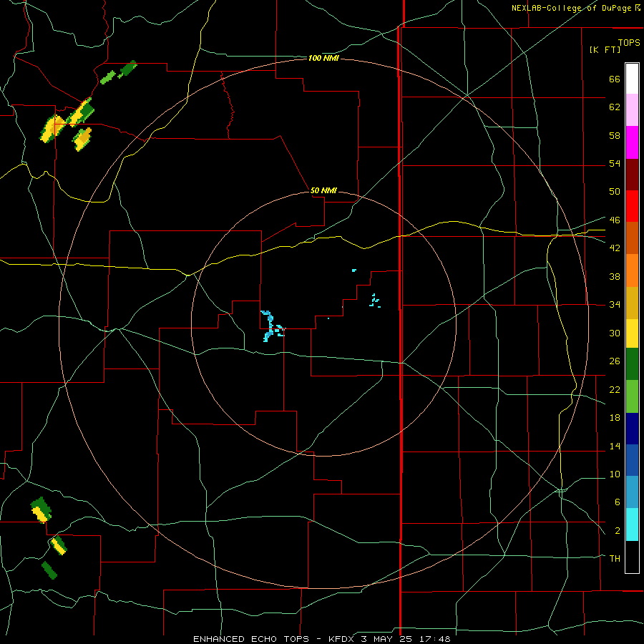Click the dark red legend swatch between 50 and 54
The width and height of the screenshot is (644, 644).
tap(632, 175)
